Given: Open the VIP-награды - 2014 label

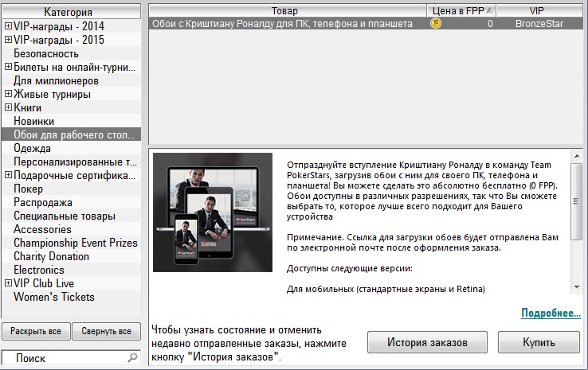Looking at the screenshot, I should point(59,26).
